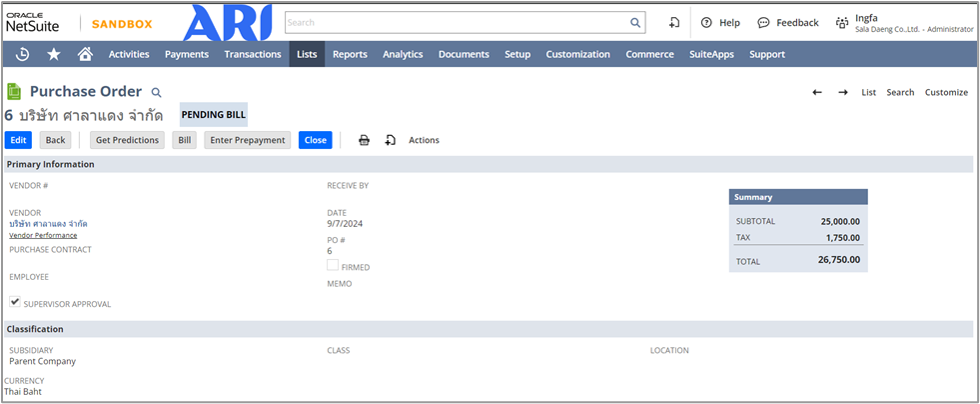Click the Summary box header

click(x=798, y=197)
